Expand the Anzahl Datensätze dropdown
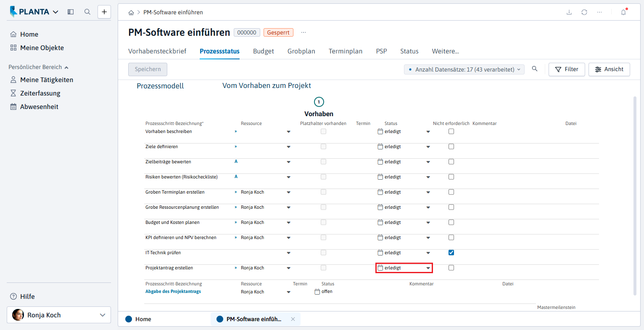The height and width of the screenshot is (330, 644). (464, 69)
